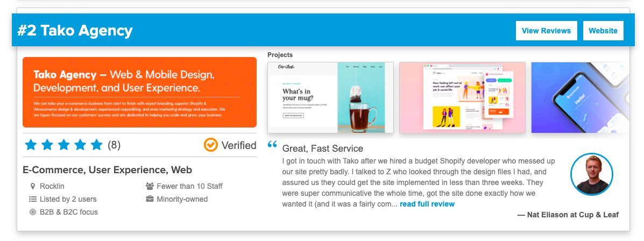Open the What's in your mug project thumbnail

coord(331,98)
